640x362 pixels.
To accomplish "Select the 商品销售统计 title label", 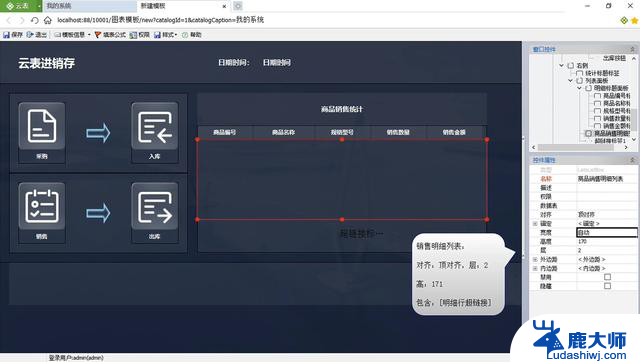I will 342,109.
